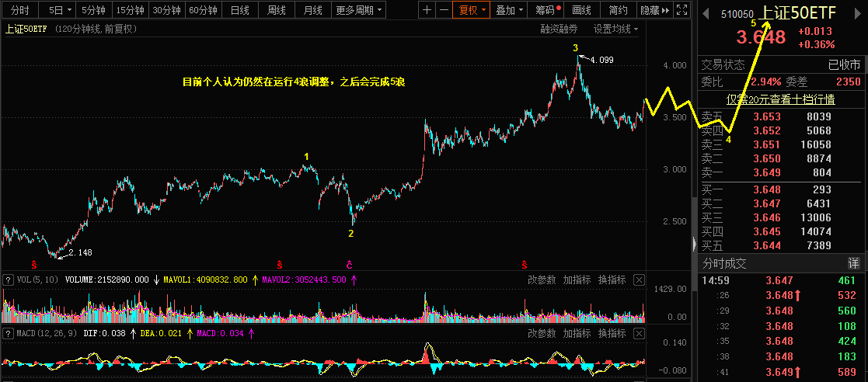Screen dimensions: 868x382
Task: Click 改参数 in the VOL panel
Action: pos(542,280)
